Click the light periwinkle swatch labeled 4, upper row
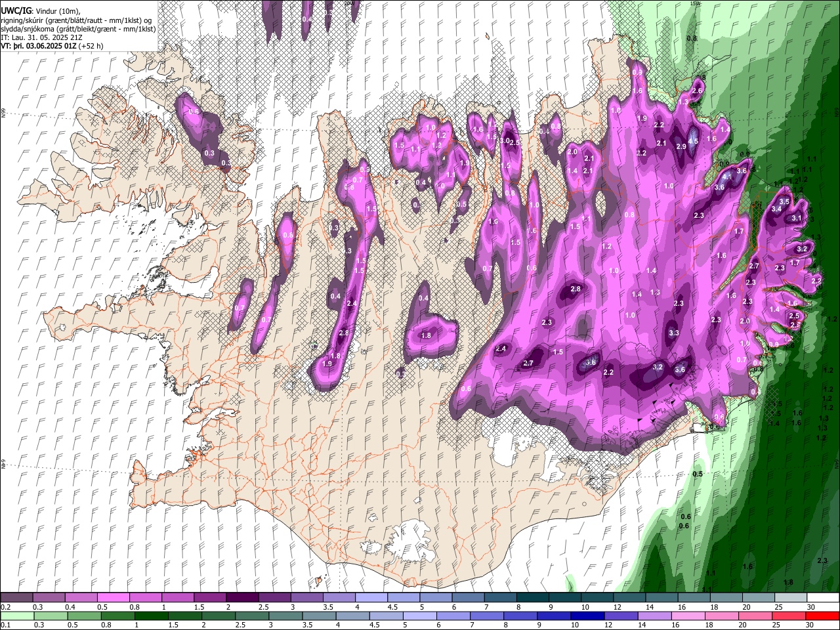This screenshot has width=840, height=630. [371, 598]
